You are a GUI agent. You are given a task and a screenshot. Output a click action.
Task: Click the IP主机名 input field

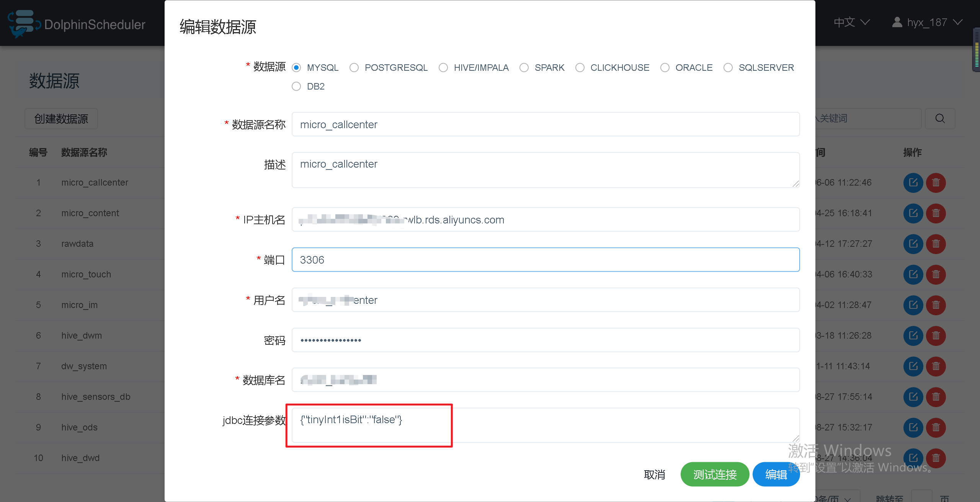pyautogui.click(x=546, y=220)
